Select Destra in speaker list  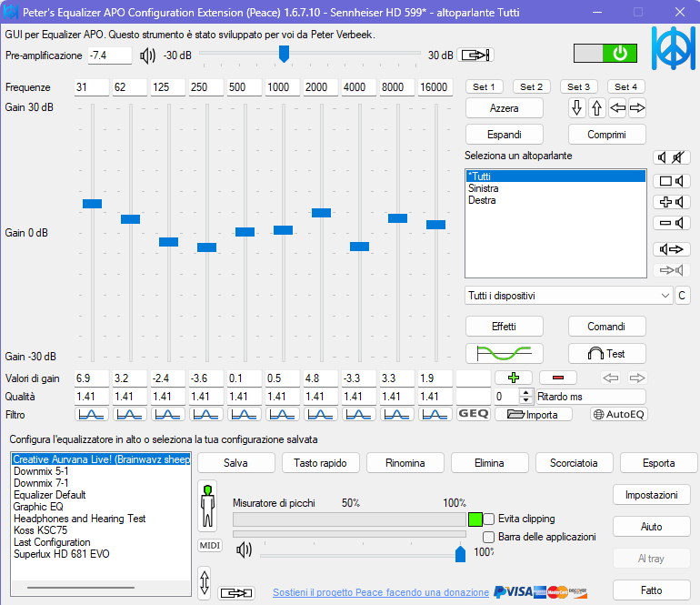click(555, 200)
